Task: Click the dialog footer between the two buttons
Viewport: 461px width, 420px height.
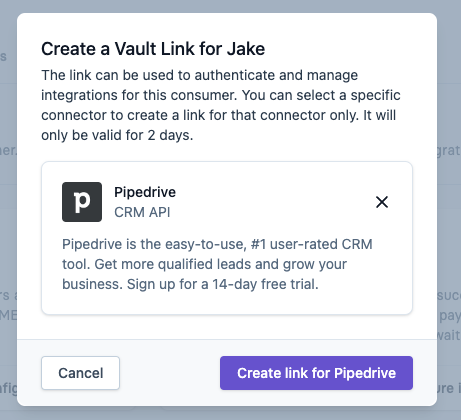Action: point(170,373)
